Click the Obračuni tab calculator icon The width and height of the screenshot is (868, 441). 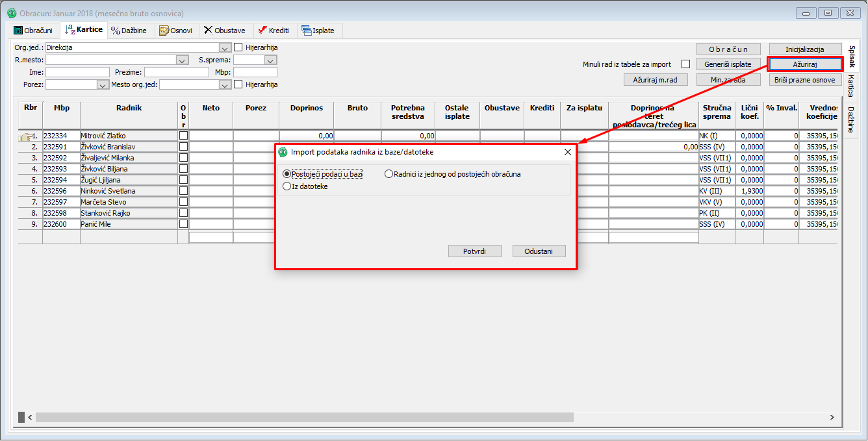18,31
